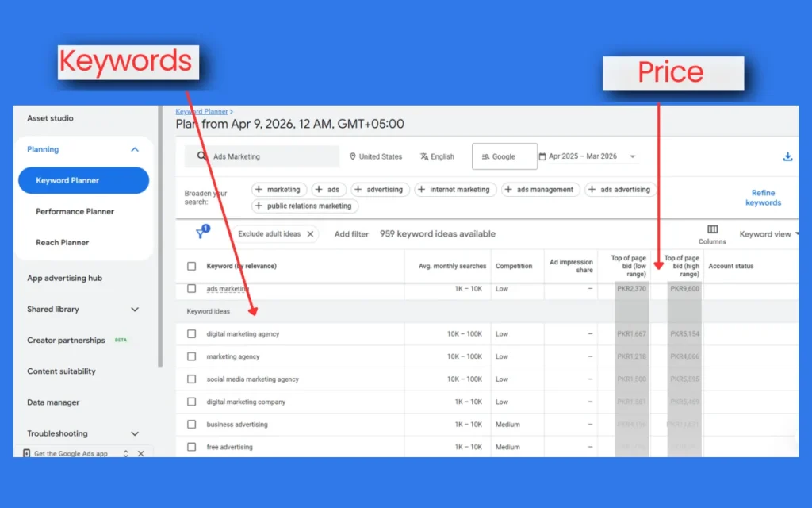The width and height of the screenshot is (812, 508).
Task: Remove the Exclude adult ideas filter chip
Action: click(x=309, y=233)
